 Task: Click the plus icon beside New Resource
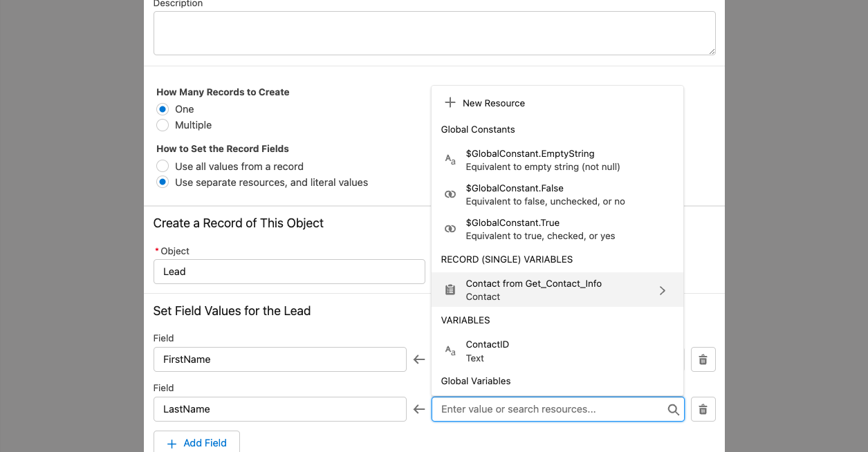[x=450, y=103]
